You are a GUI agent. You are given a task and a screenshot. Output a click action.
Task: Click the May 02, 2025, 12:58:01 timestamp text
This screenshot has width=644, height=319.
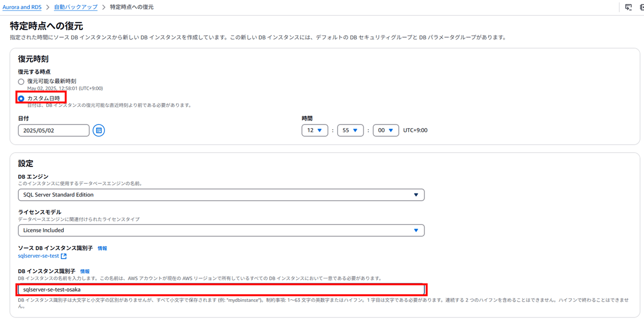(65, 88)
